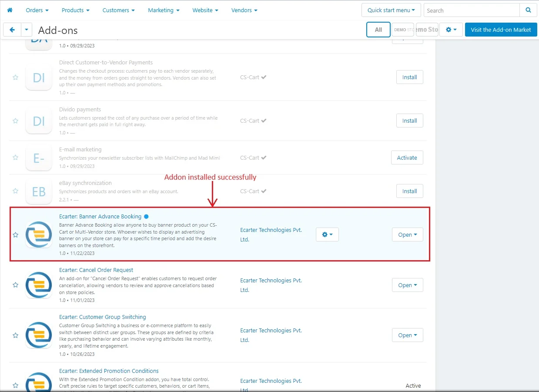Image resolution: width=539 pixels, height=392 pixels.
Task: Click Visit the Add-on Market button
Action: point(501,30)
